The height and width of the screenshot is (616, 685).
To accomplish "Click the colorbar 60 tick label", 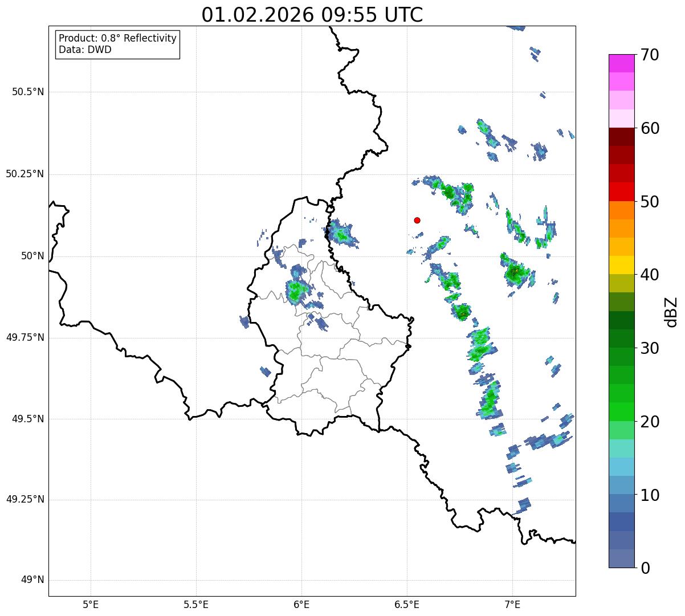I will coord(650,128).
